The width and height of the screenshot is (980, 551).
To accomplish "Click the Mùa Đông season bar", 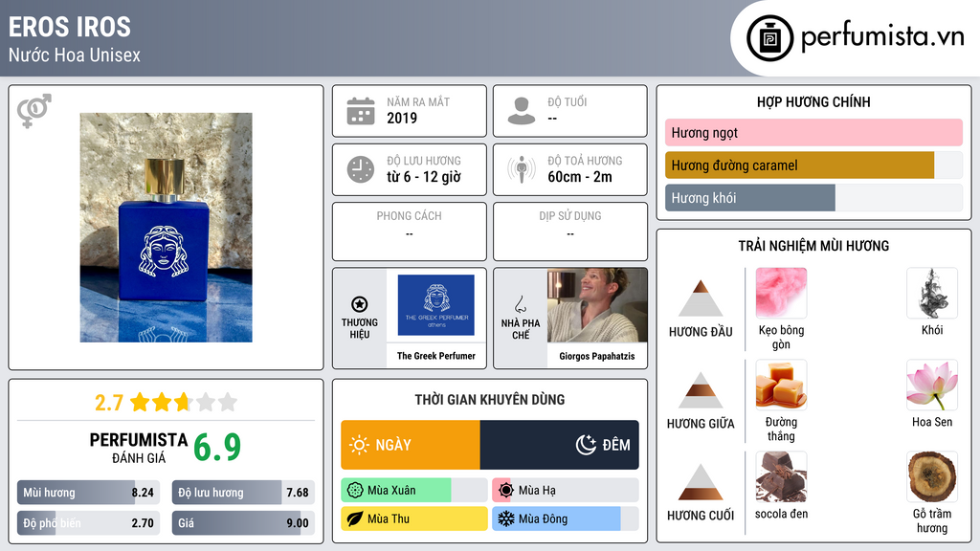I will coord(566,518).
